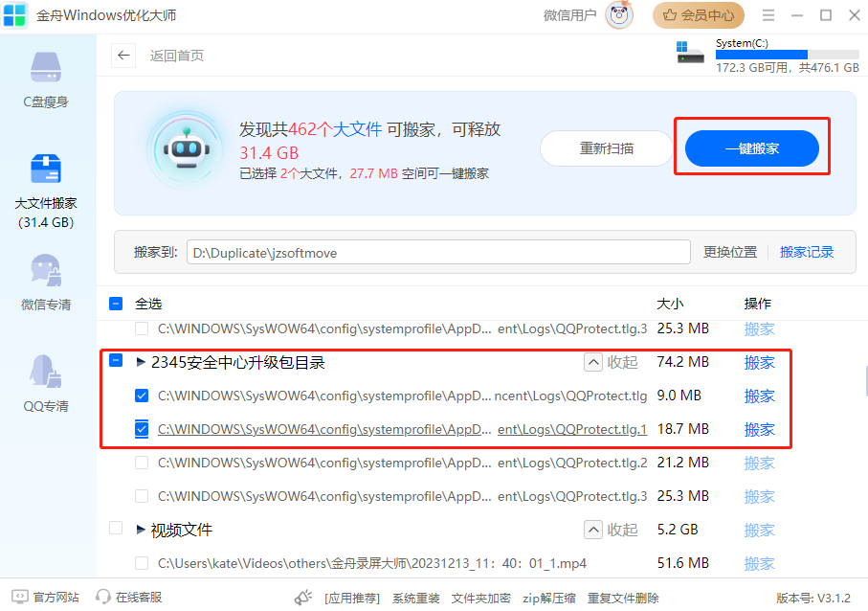Click the 操作 column header
Screen dimensions: 868x611
click(757, 304)
